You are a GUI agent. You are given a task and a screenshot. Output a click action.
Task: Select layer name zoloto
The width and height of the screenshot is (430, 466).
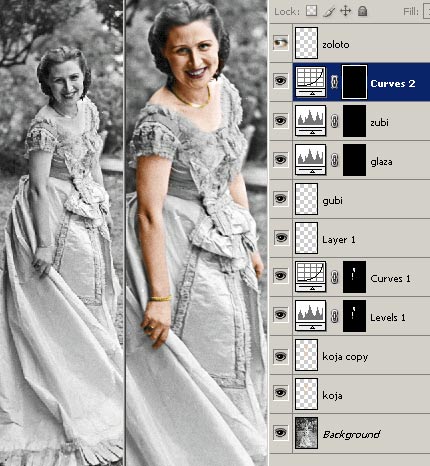(x=336, y=44)
